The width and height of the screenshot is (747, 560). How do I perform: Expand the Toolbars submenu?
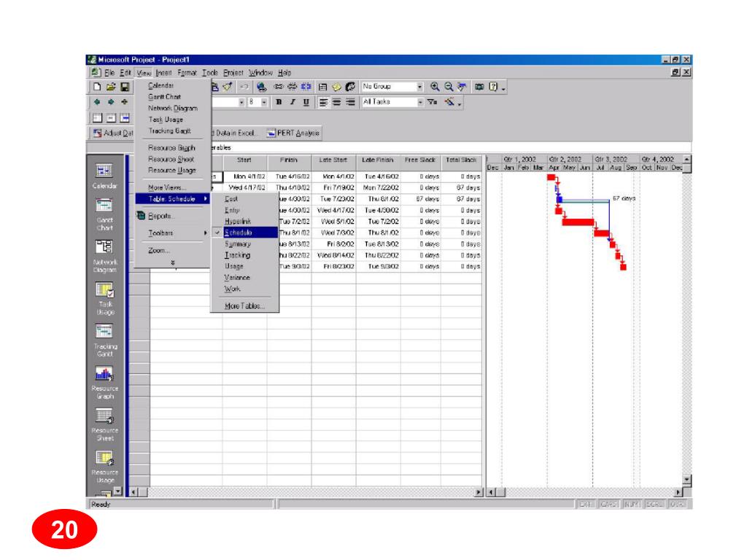coord(172,233)
